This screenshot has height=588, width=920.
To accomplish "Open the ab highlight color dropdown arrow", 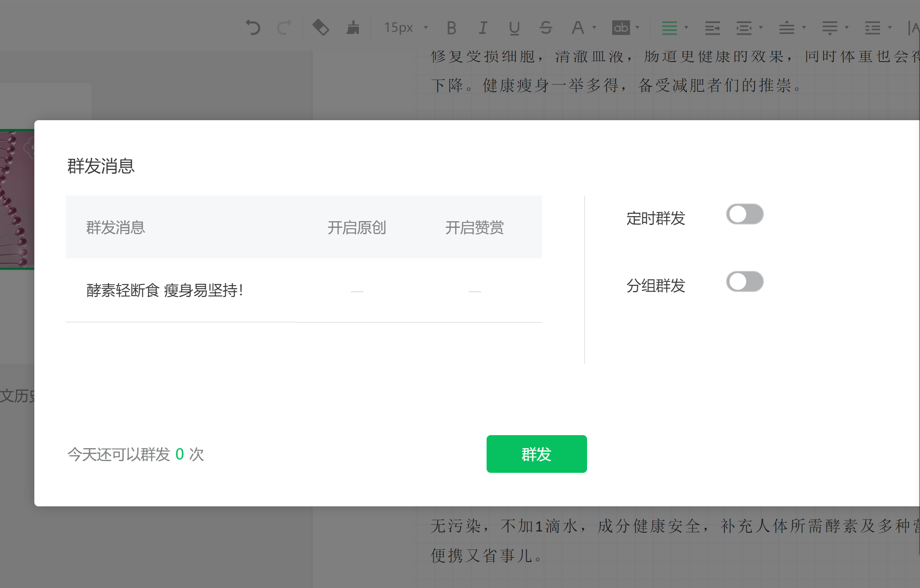I will [x=638, y=28].
